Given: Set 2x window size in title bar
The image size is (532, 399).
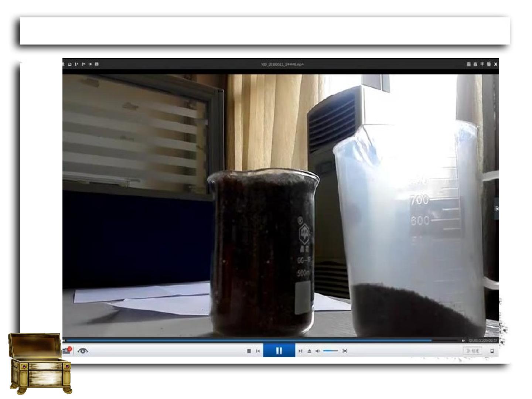Looking at the screenshot, I should pyautogui.click(x=83, y=64).
